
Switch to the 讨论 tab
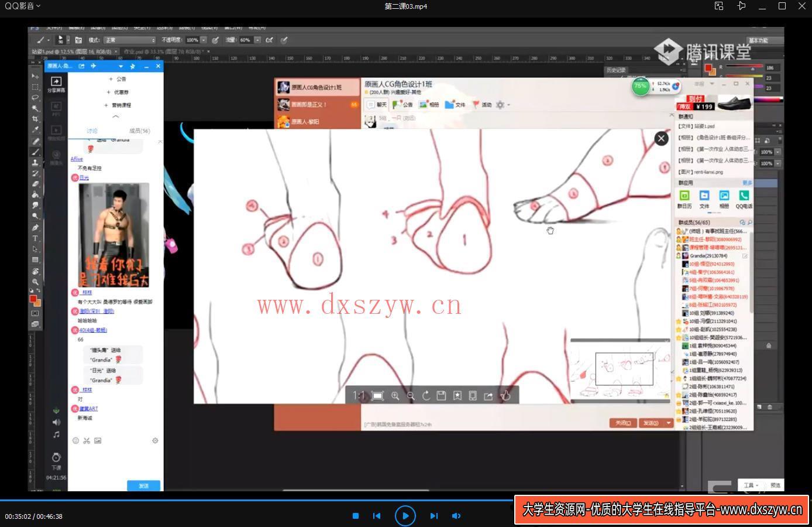point(92,131)
